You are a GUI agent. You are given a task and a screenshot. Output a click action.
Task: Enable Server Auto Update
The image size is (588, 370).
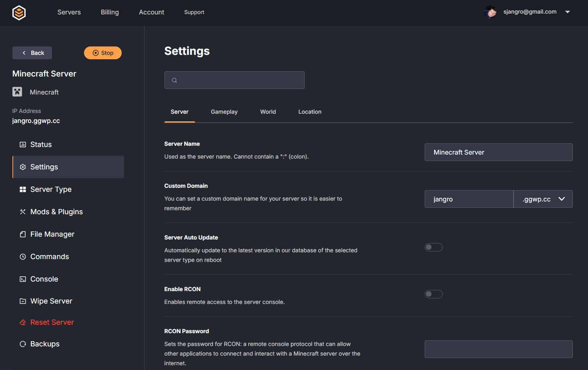coord(433,247)
